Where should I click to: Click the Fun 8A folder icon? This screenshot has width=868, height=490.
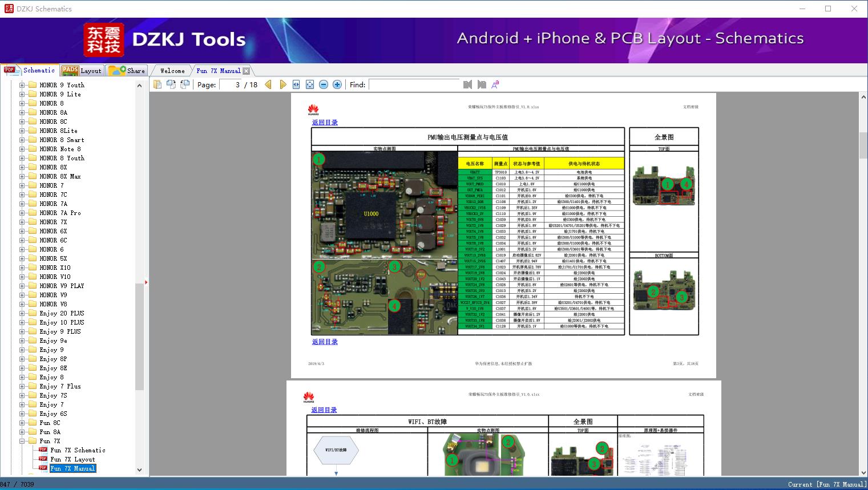click(33, 432)
